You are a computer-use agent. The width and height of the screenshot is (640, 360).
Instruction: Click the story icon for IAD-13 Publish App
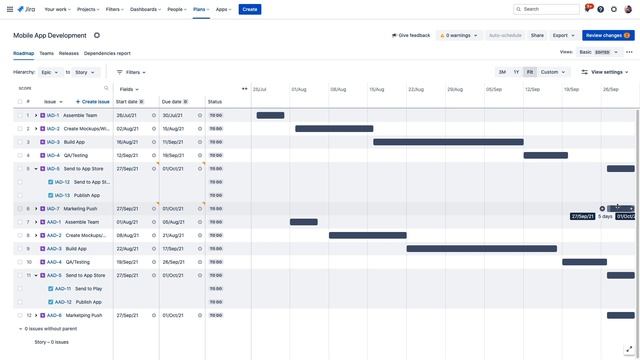point(51,196)
